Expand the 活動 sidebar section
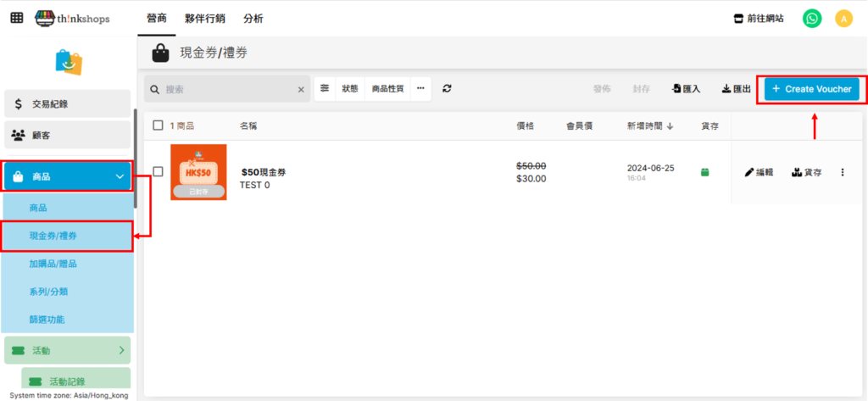The width and height of the screenshot is (868, 401). point(121,349)
